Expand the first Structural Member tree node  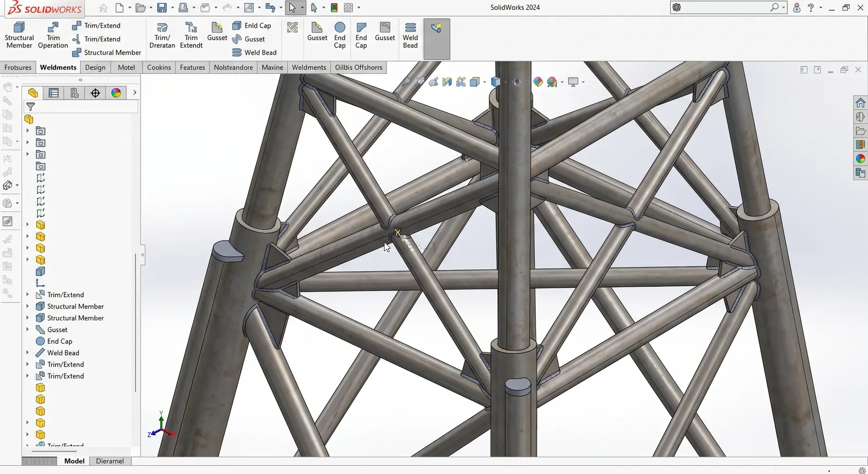pos(28,306)
